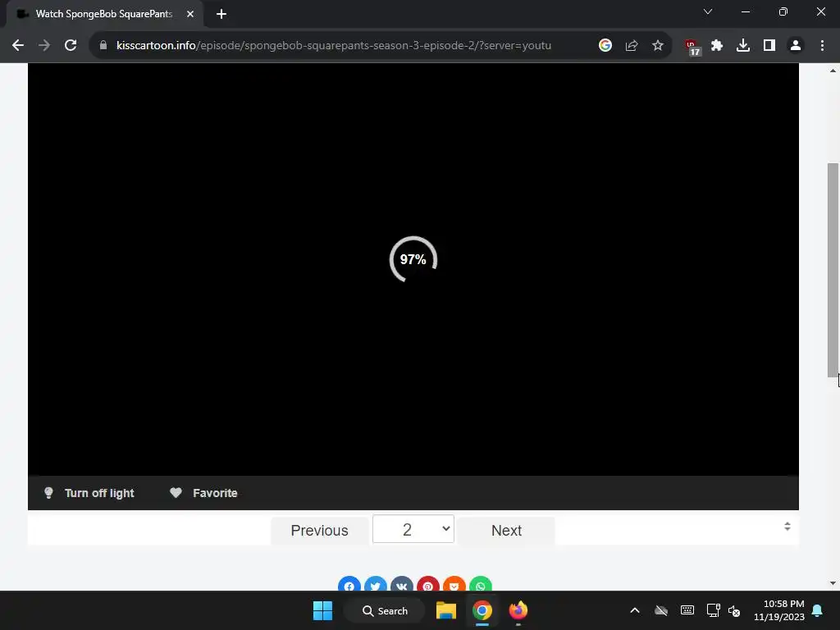Open File Explorer from taskbar

pos(445,610)
